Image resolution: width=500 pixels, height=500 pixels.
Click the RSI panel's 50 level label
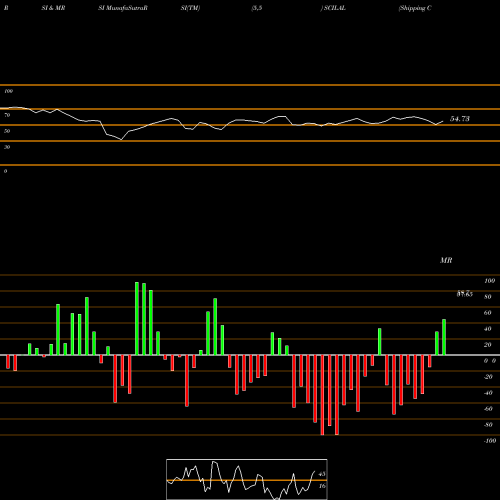7,131
